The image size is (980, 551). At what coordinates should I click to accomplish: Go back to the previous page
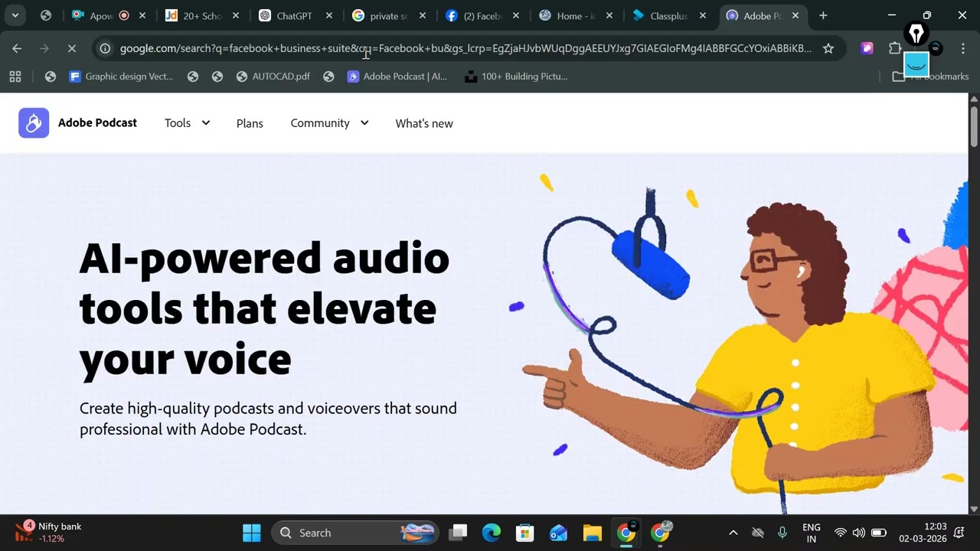pos(17,48)
